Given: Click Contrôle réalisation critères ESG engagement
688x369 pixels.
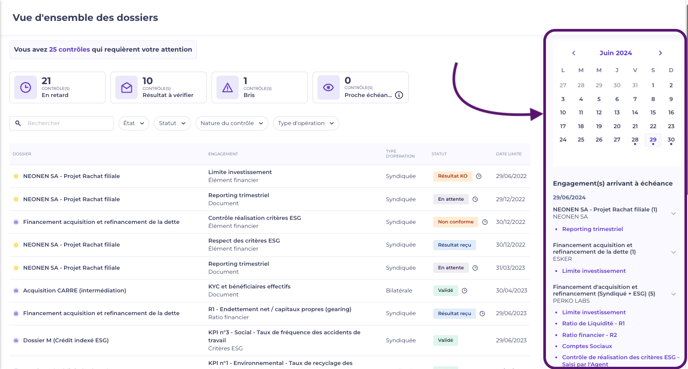Looking at the screenshot, I should 254,218.
